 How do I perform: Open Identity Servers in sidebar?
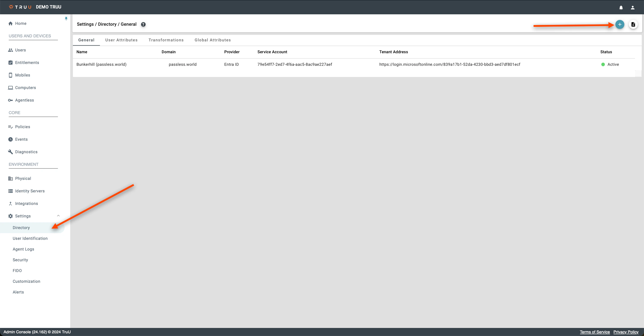pos(30,191)
